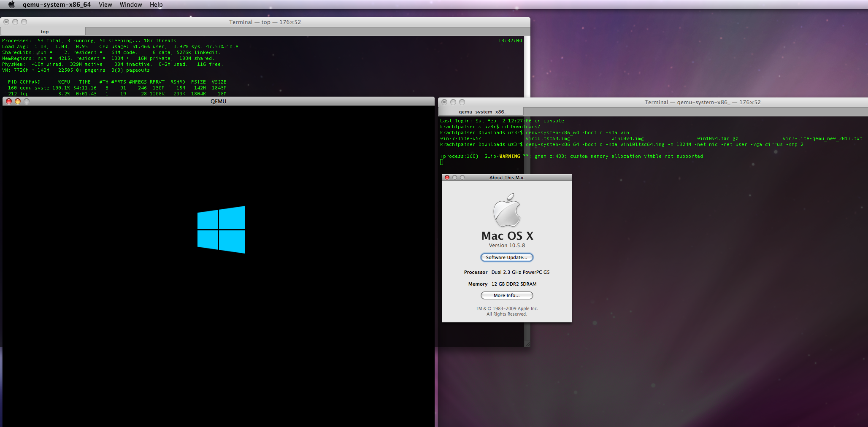Click the 'PhysMem' line in top
Screen dimensions: 868x427
click(112, 64)
